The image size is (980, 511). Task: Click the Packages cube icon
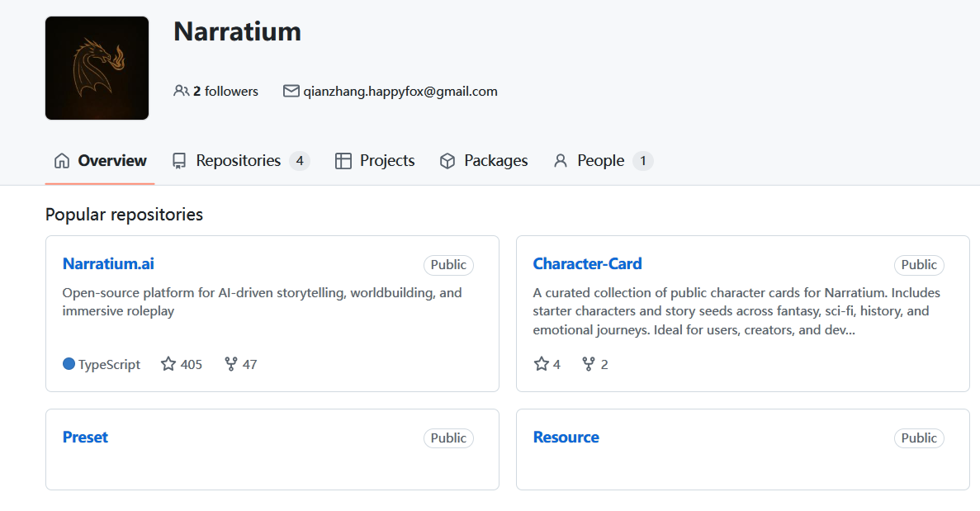(x=447, y=161)
